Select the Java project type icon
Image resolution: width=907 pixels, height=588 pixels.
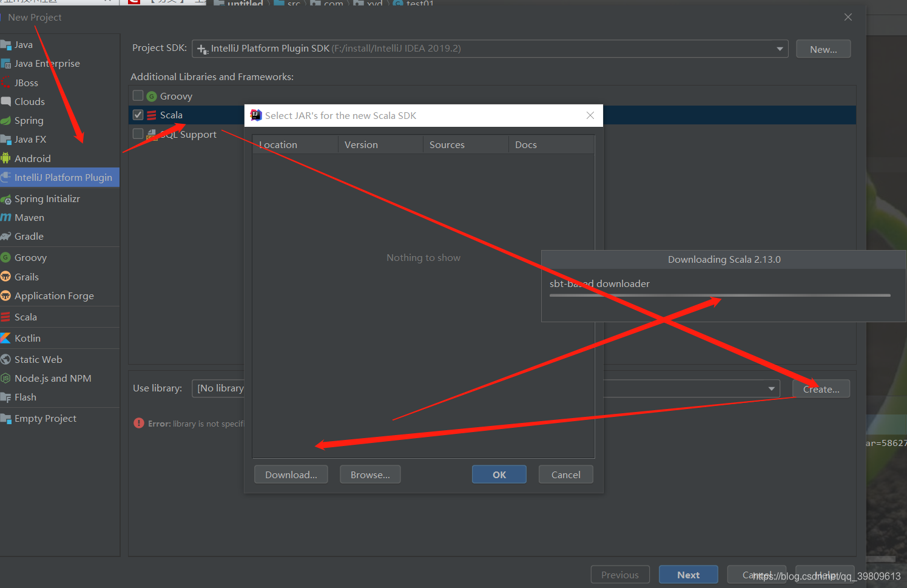tap(6, 45)
